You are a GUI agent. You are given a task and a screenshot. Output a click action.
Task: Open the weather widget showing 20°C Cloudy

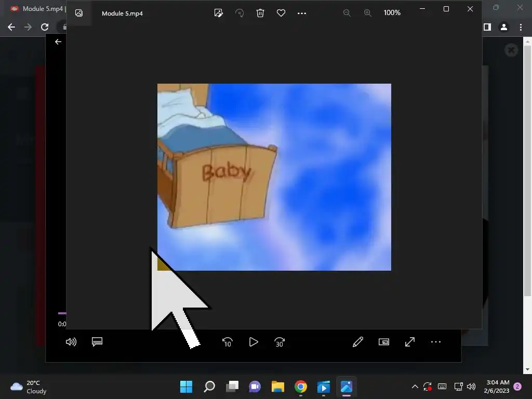28,387
